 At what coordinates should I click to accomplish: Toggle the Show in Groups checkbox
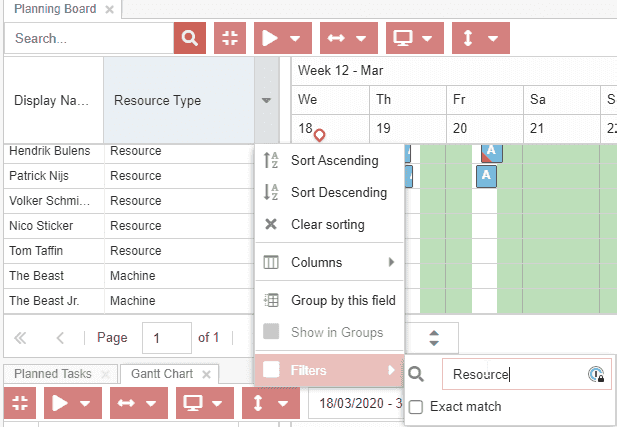[x=271, y=332]
